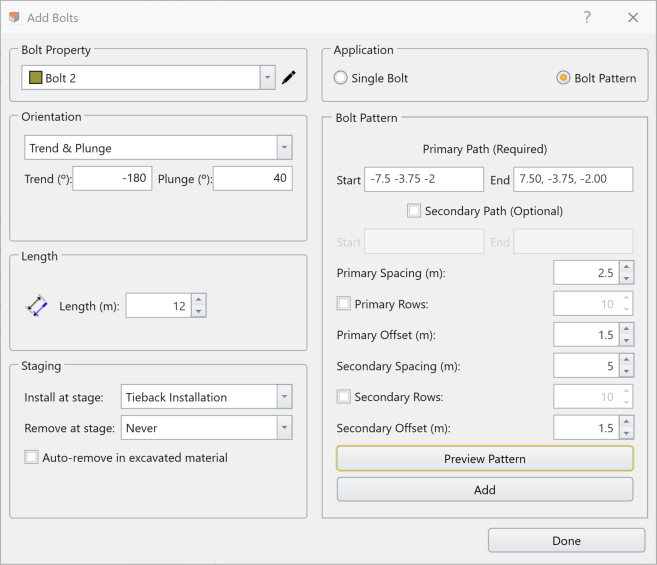
Task: Enable the Secondary Path (Optional) checkbox
Action: coord(414,210)
